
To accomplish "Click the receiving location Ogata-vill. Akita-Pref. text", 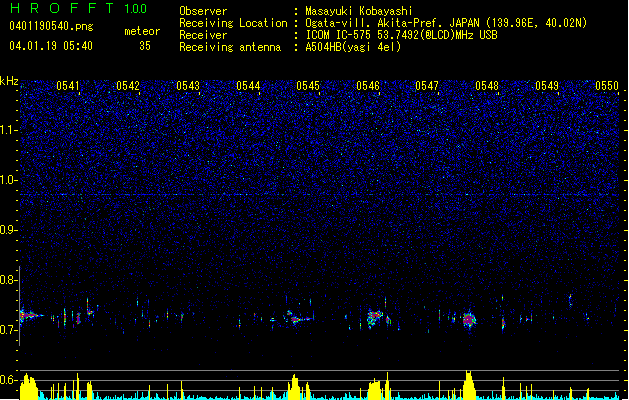I will 446,23.
